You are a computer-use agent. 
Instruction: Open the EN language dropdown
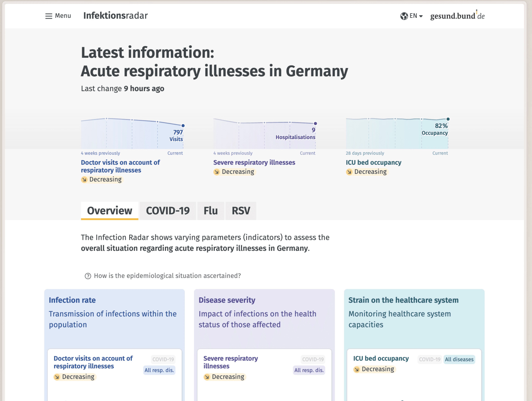[413, 16]
